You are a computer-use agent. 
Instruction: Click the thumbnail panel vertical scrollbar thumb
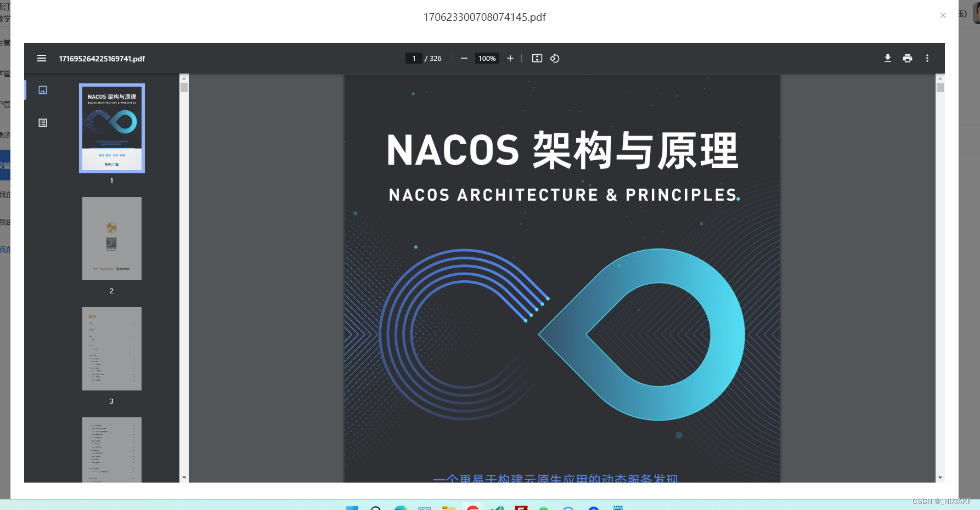coord(184,88)
